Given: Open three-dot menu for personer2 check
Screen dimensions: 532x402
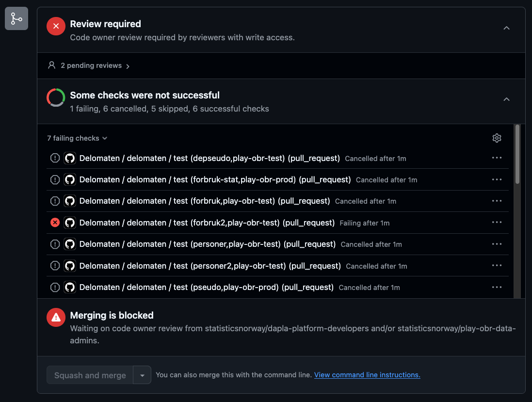Looking at the screenshot, I should point(497,266).
